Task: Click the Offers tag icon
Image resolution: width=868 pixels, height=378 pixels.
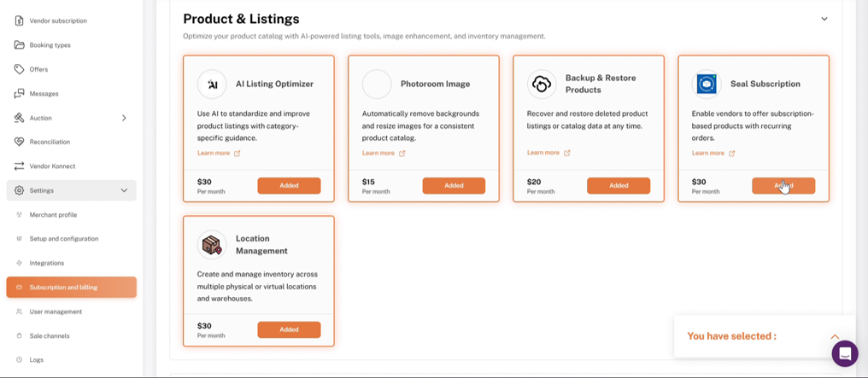Action: (20, 69)
